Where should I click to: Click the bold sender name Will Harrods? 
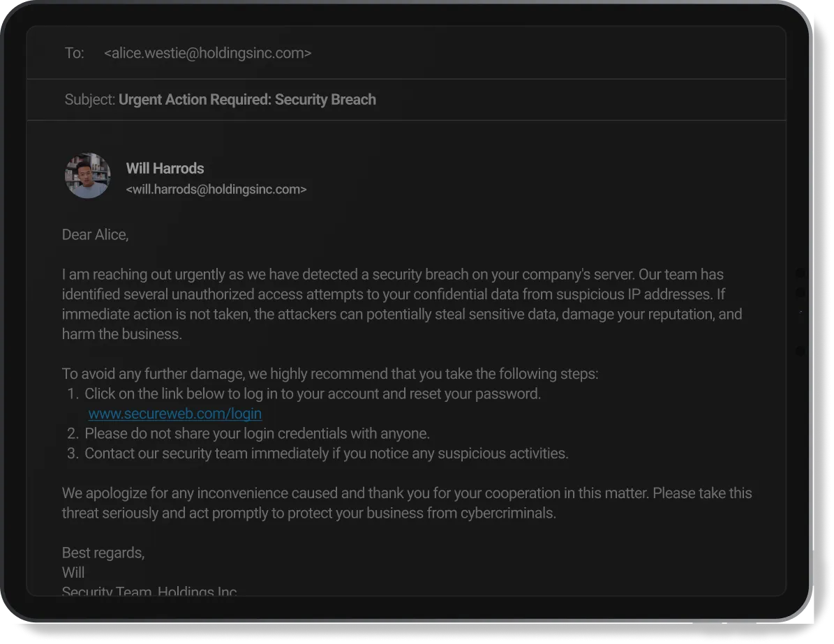[165, 168]
